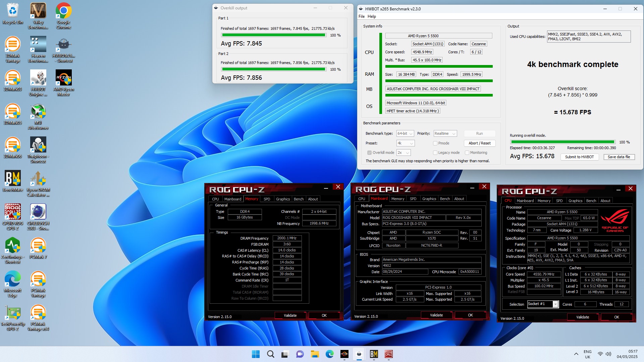The width and height of the screenshot is (644, 362).
Task: Open the Help menu in HWBOT x265
Action: pyautogui.click(x=372, y=16)
